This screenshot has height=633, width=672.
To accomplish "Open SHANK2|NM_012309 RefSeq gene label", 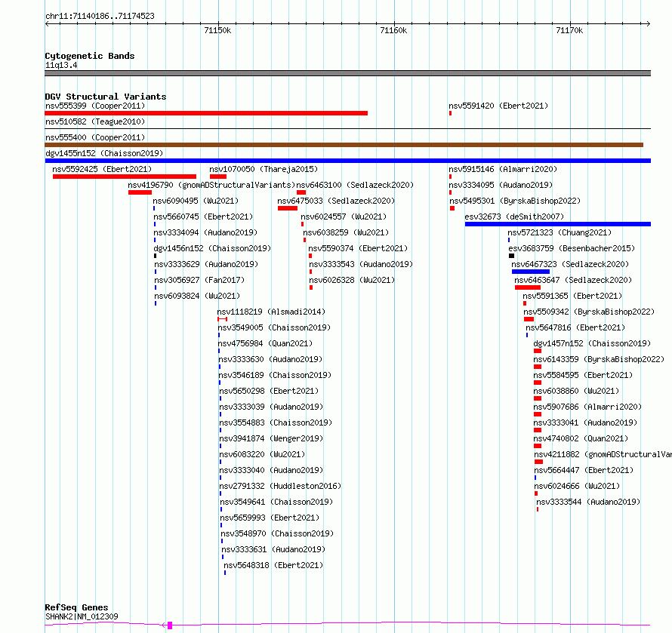I will tap(82, 616).
